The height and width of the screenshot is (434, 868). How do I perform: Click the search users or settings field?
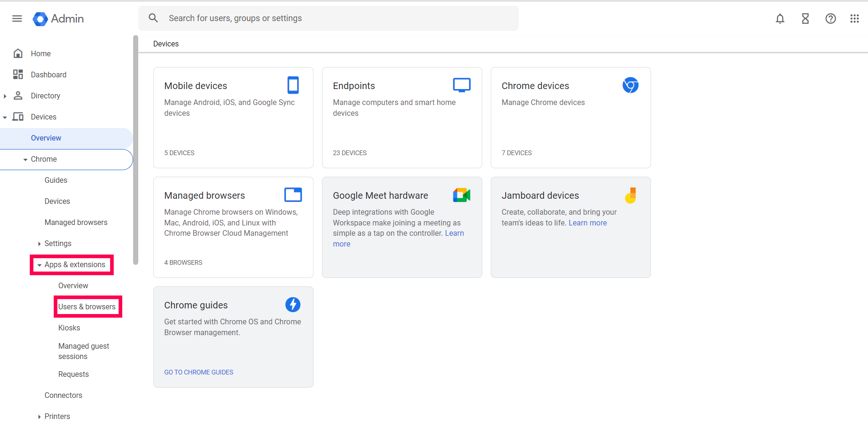[x=328, y=18]
